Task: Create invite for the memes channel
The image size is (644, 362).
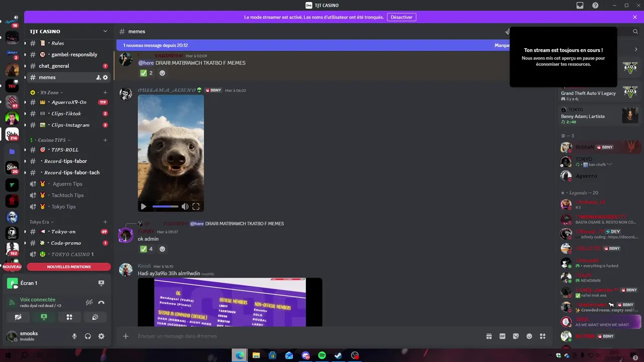Action: click(98, 77)
